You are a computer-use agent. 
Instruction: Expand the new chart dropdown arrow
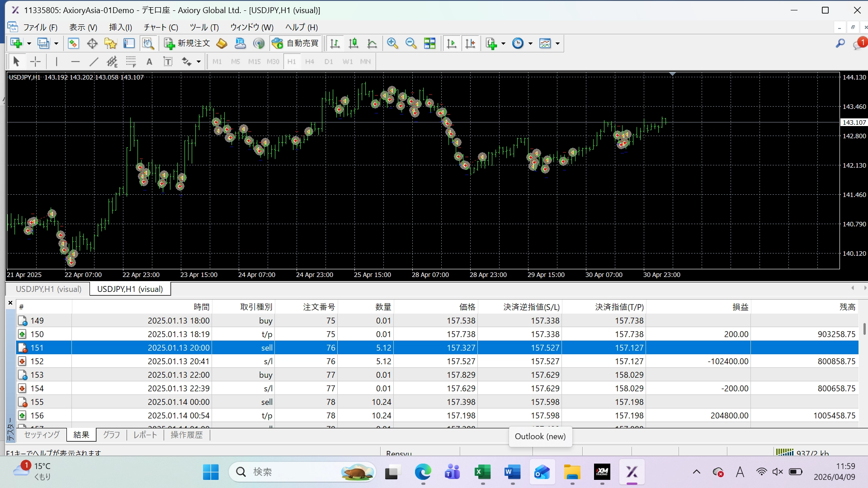29,44
